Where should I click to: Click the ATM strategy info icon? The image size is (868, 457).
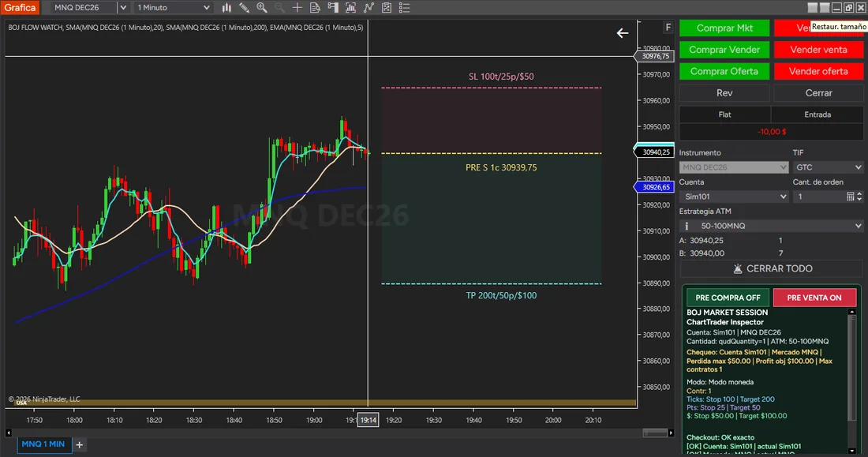687,226
